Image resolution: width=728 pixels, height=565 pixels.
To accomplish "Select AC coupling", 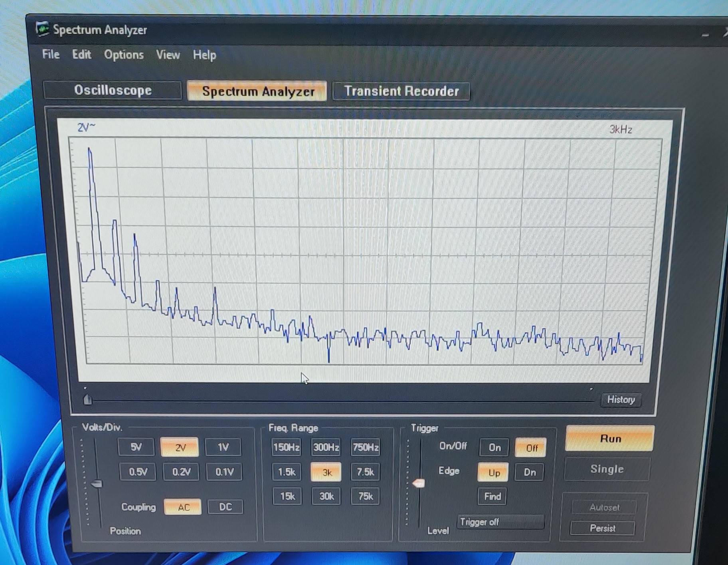I will coord(183,507).
